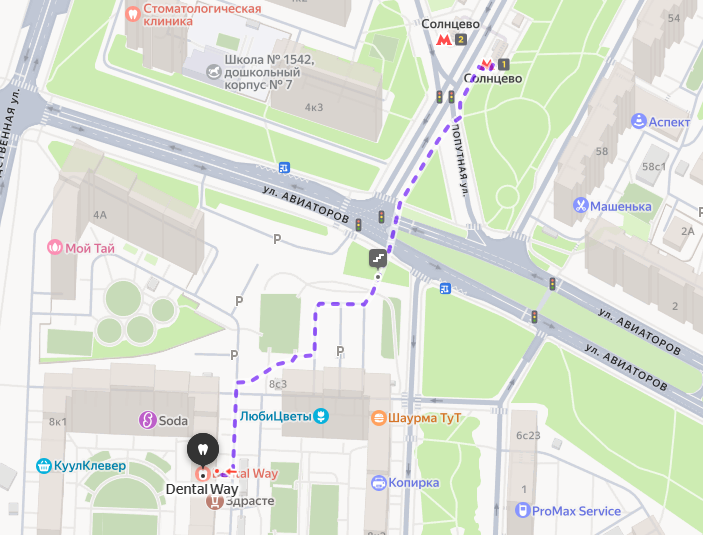Viewport: 703px width, 535px height.
Task: Open the Солнцево metro exit 2 marker
Action: click(x=451, y=40)
